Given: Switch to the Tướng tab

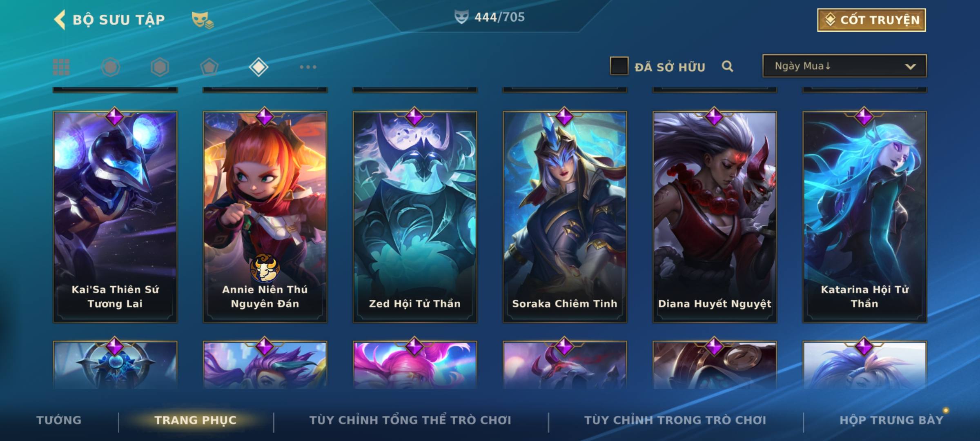Looking at the screenshot, I should [x=59, y=420].
